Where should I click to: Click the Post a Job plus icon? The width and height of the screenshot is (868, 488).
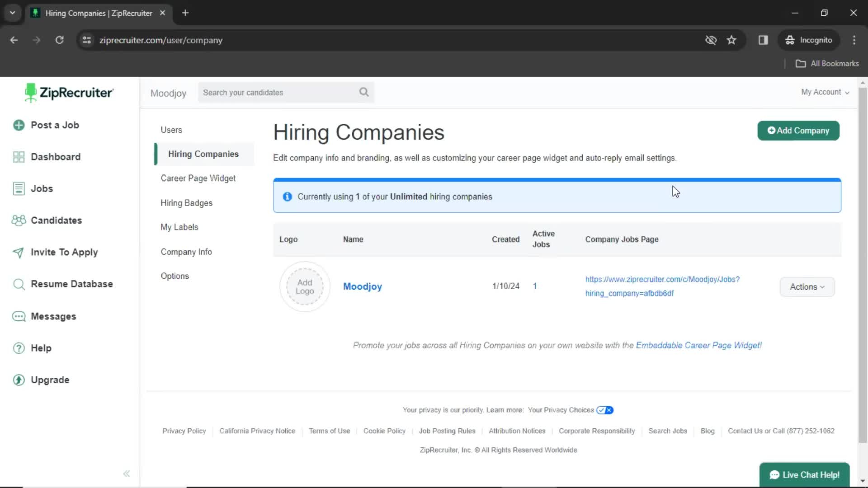click(x=19, y=125)
